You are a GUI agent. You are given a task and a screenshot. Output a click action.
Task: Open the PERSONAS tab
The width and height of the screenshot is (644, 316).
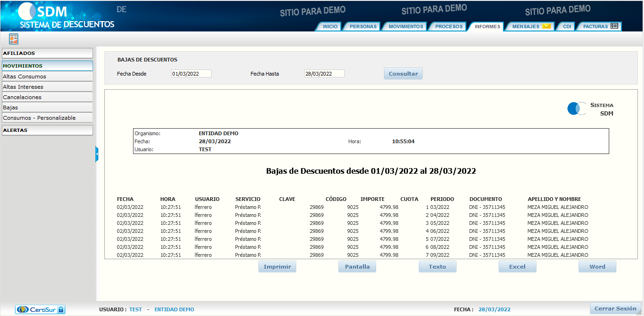pos(363,27)
